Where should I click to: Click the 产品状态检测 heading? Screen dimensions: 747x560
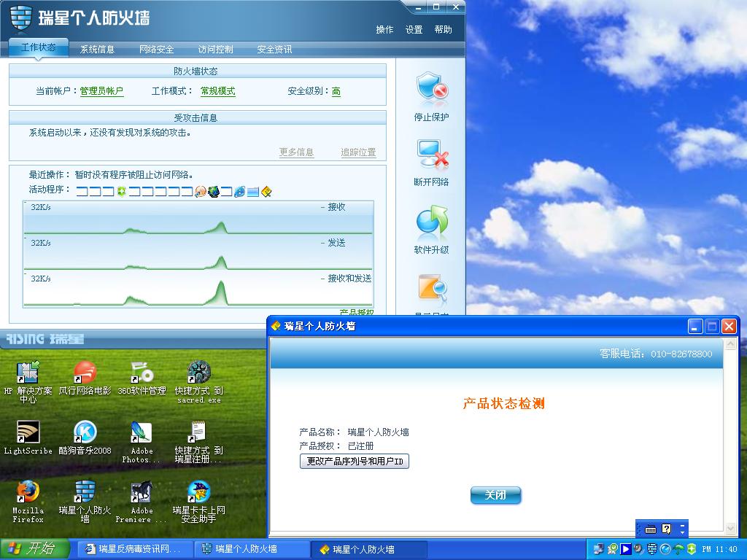click(503, 403)
